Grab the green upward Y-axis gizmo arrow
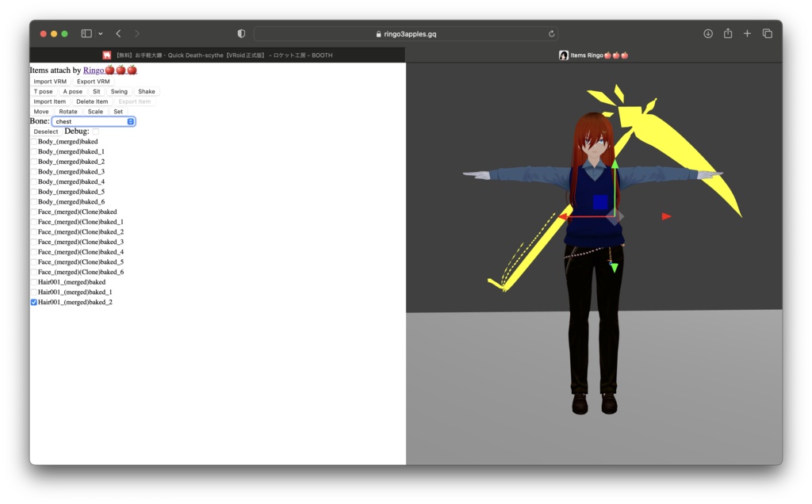Screen dimensions: 812x504 (615, 163)
